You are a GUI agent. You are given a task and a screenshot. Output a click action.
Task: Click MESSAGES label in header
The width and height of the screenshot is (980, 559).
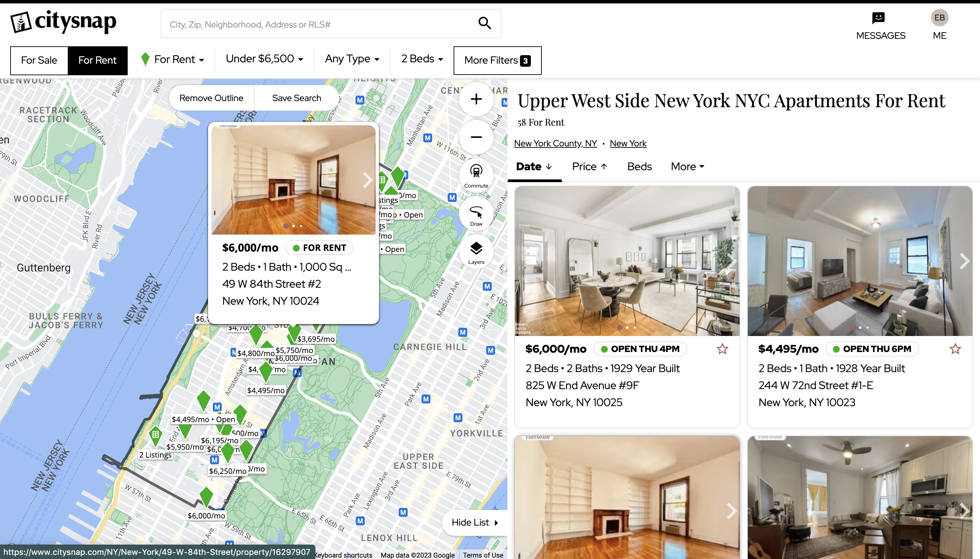[881, 36]
